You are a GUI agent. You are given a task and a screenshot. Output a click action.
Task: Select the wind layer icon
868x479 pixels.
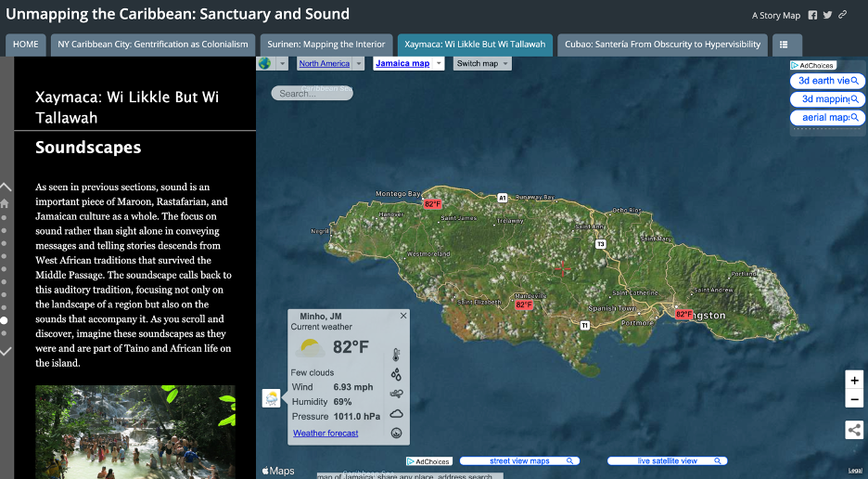(396, 395)
